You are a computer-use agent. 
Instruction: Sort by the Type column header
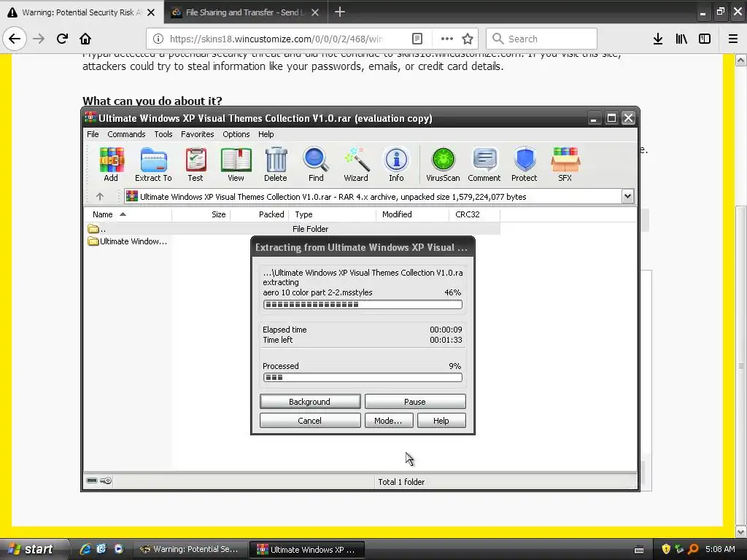point(333,215)
